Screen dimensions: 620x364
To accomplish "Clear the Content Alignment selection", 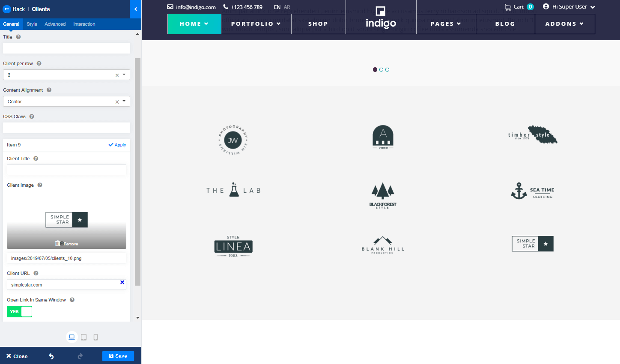I will point(117,102).
